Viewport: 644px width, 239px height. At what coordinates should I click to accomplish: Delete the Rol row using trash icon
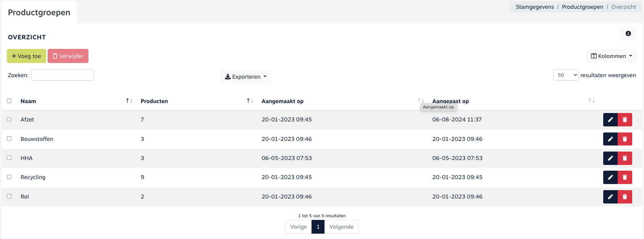coord(625,197)
